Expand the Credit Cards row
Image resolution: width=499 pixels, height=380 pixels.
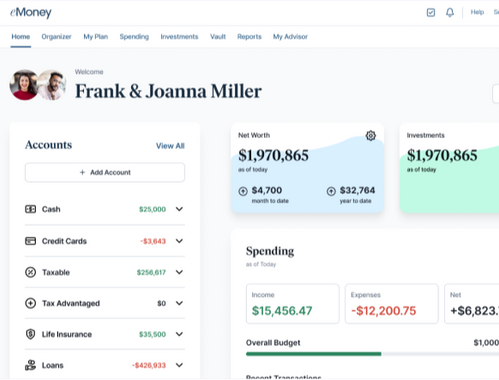pyautogui.click(x=179, y=241)
